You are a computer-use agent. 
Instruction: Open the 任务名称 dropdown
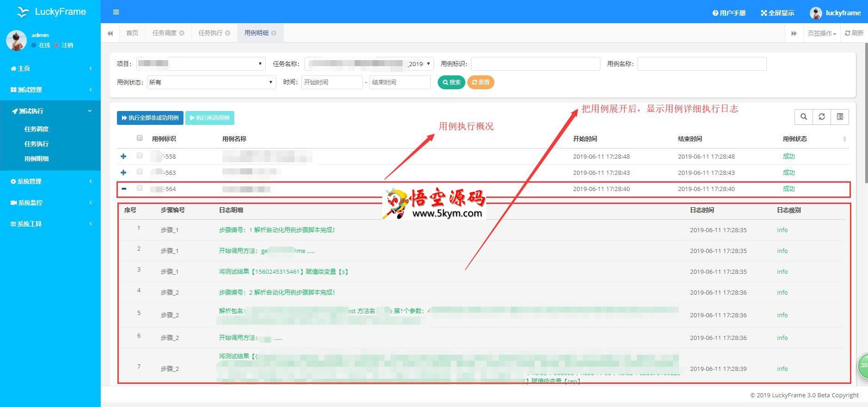369,64
